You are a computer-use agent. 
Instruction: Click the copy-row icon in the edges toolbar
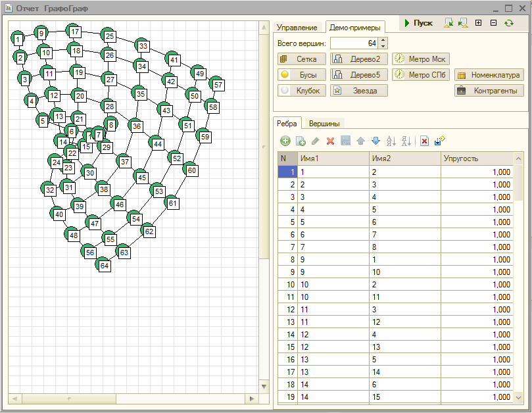301,141
